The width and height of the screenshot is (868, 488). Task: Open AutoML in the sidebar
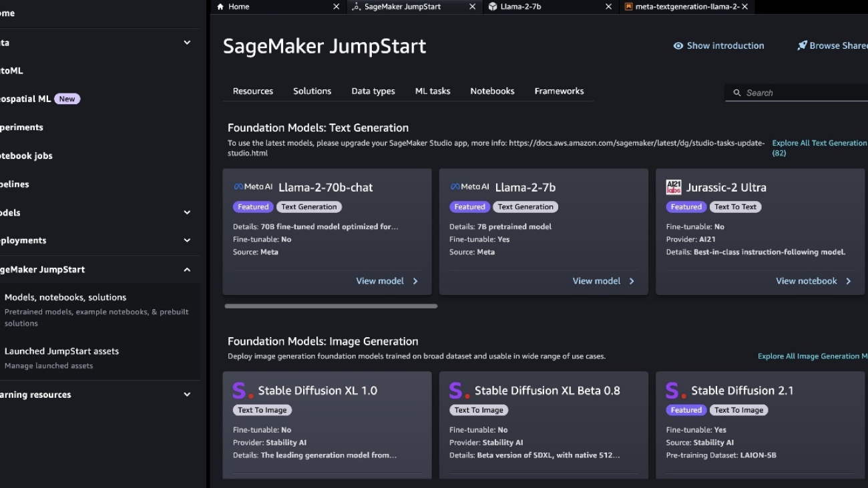point(11,71)
